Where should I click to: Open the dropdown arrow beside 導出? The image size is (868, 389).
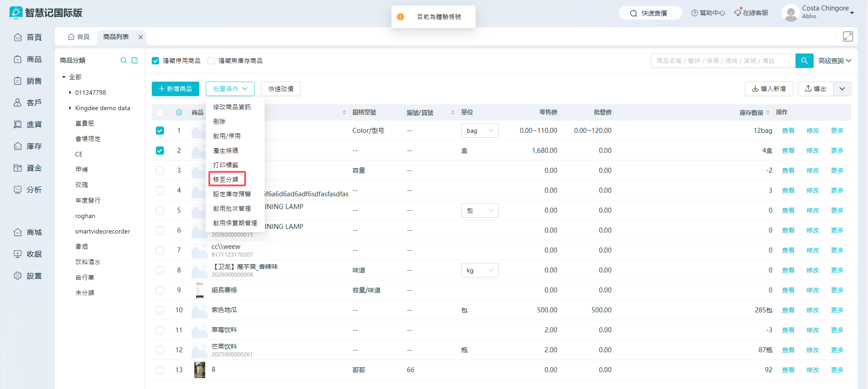[842, 89]
